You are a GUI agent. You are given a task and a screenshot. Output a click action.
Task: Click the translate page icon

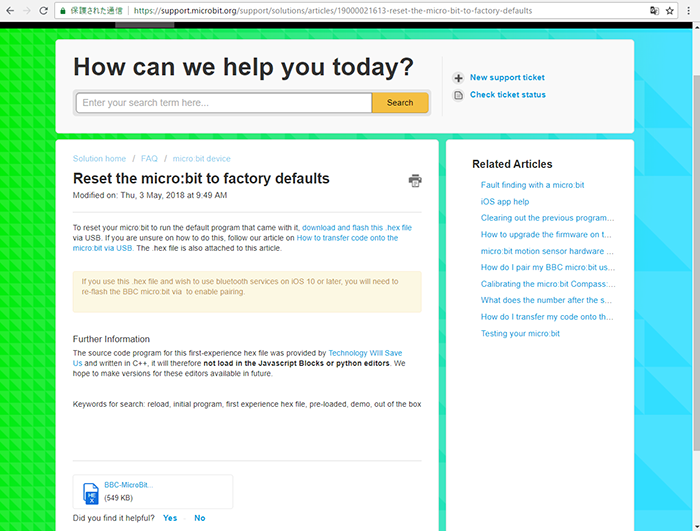(654, 11)
